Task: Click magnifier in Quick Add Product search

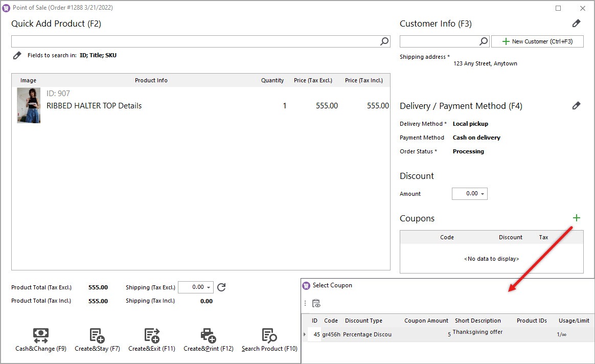Action: [384, 41]
